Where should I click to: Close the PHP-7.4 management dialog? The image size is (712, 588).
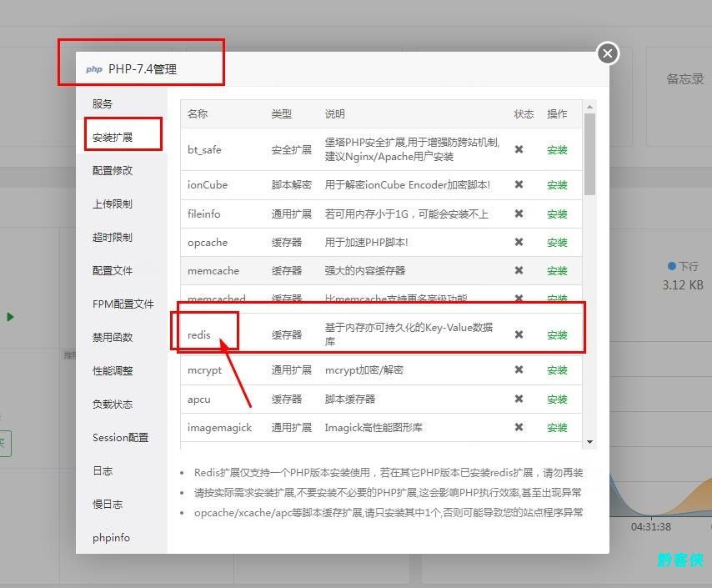point(608,53)
